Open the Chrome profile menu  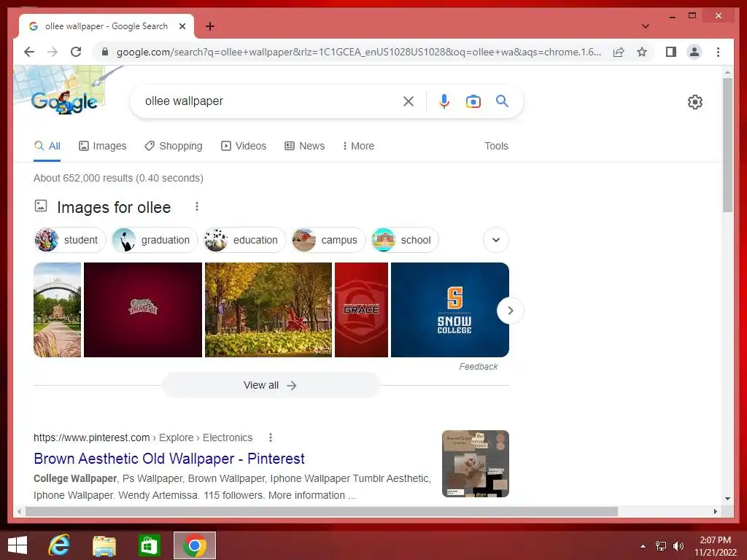(694, 52)
